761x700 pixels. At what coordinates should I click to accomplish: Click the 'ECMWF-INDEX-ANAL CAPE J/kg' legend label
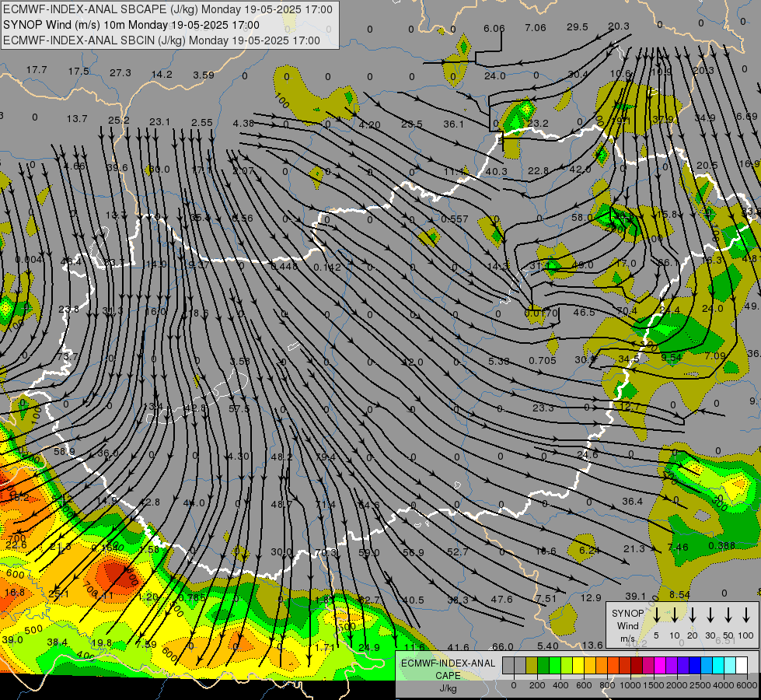(x=448, y=675)
